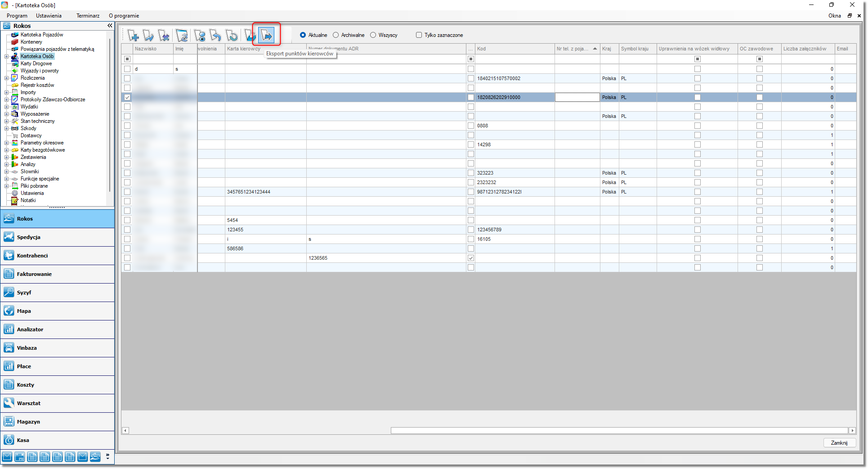Click the postcard icon in bottom shortcut bar
The height and width of the screenshot is (469, 868).
20,457
